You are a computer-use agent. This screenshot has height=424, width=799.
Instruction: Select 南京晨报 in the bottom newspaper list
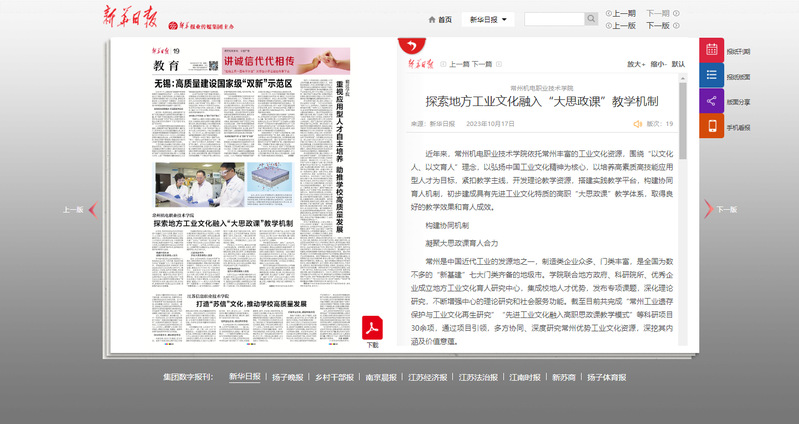[x=381, y=378]
